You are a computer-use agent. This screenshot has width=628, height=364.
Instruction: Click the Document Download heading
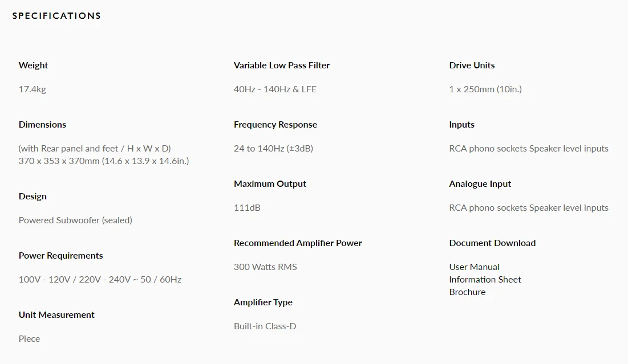coord(492,243)
